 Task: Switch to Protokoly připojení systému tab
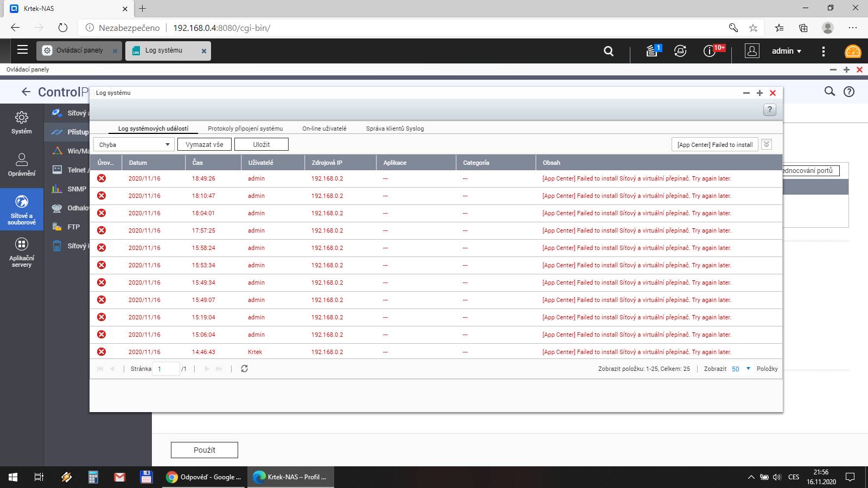tap(245, 129)
